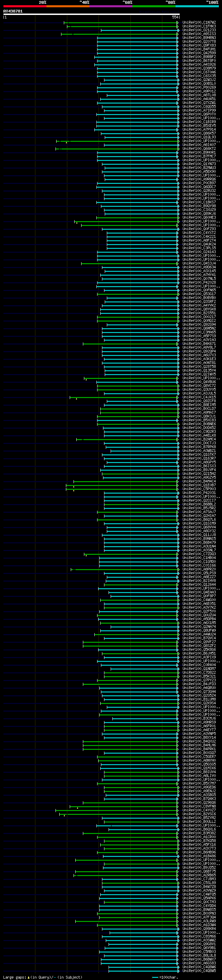The image size is (222, 980).
Task: Click the cyan alignment bar of UniRef100_B9HRN3
Action: (x=138, y=38)
